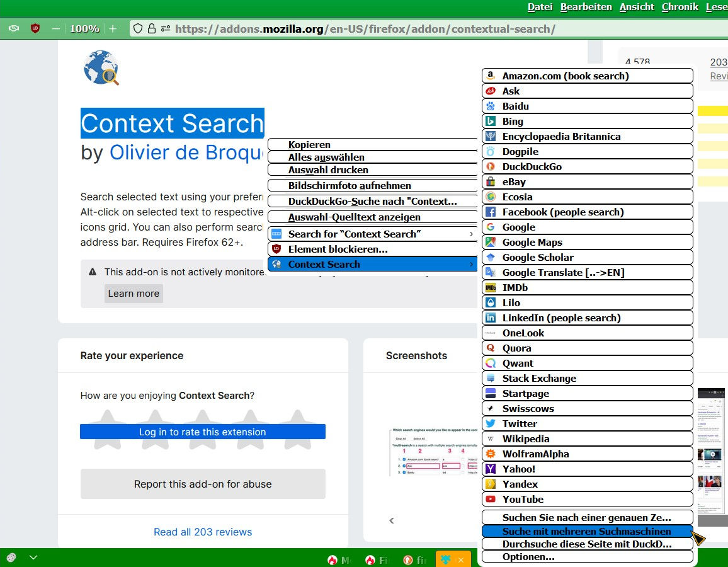
Task: Click the Context Search globe logo
Action: 101,68
